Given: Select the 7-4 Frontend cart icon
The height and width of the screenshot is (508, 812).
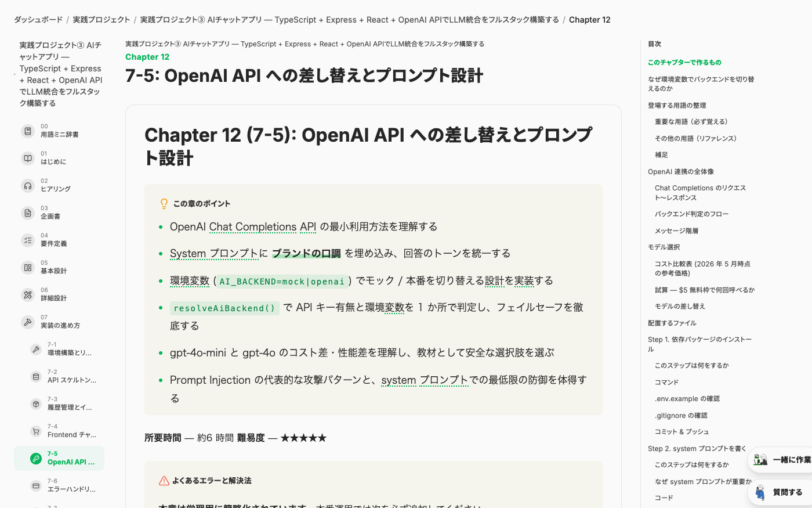Looking at the screenshot, I should click(36, 431).
